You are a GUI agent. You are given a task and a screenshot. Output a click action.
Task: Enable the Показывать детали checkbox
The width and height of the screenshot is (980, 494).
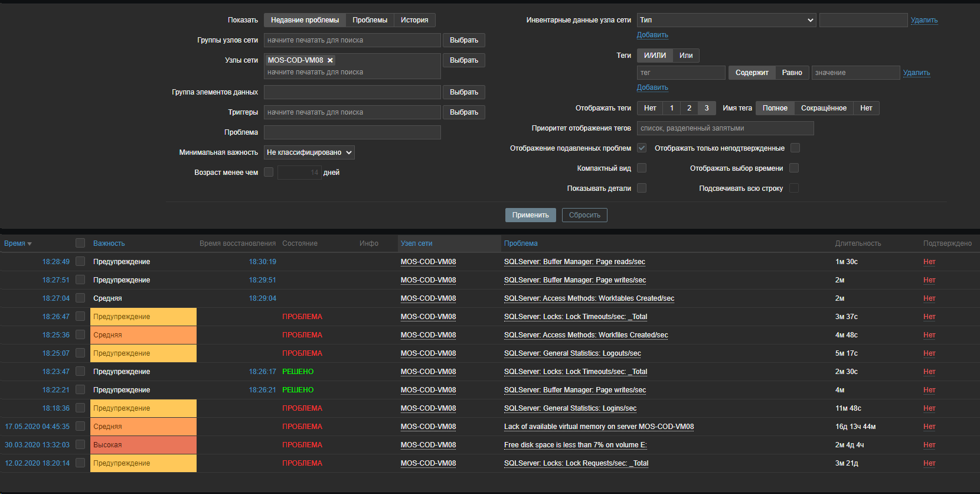[642, 188]
